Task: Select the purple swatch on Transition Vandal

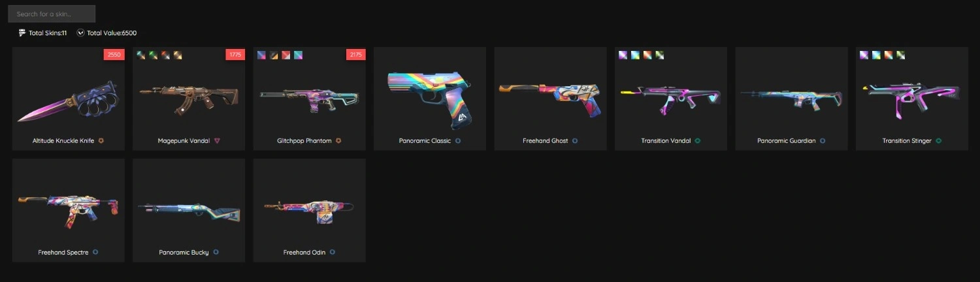Action: pyautogui.click(x=623, y=55)
